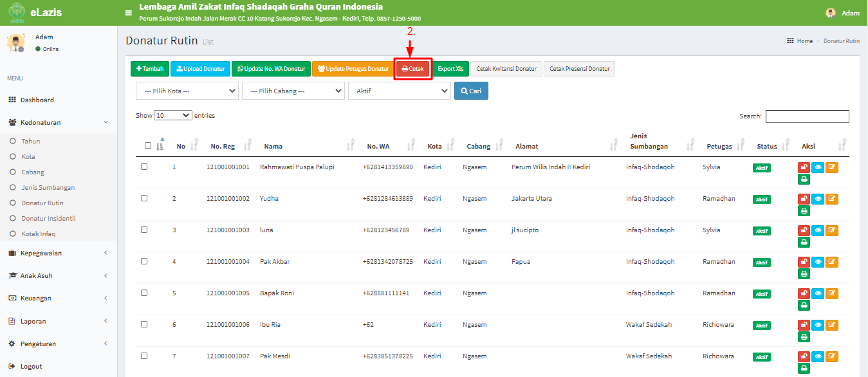Image resolution: width=868 pixels, height=377 pixels.
Task: Click the Export Xls button
Action: click(x=450, y=68)
